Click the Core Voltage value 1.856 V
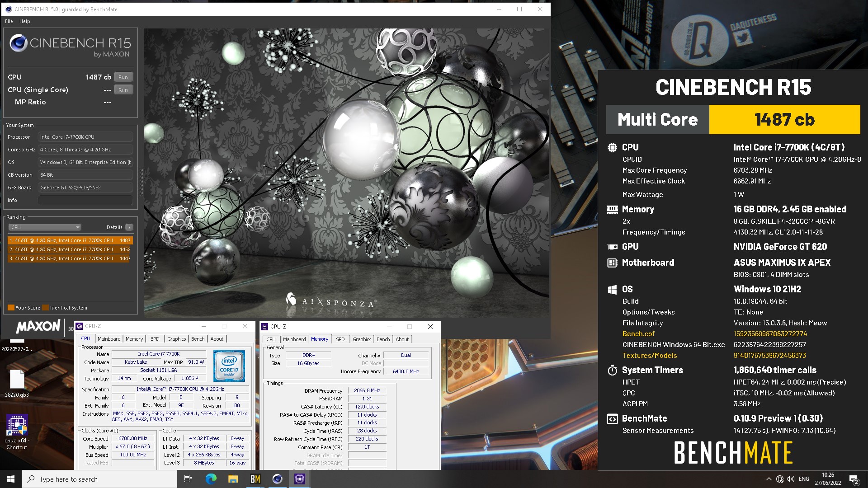The height and width of the screenshot is (488, 868). click(x=190, y=379)
